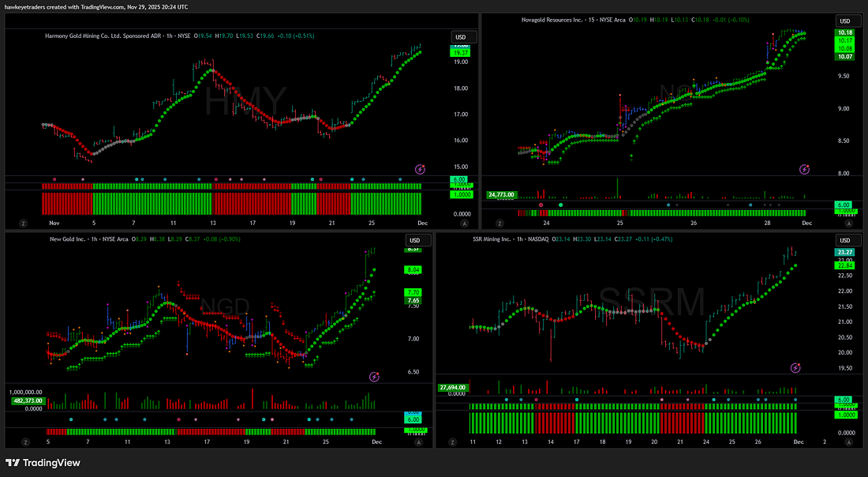Toggle auto-scale A button on New Gold chart
The height and width of the screenshot is (477, 868).
[x=418, y=442]
